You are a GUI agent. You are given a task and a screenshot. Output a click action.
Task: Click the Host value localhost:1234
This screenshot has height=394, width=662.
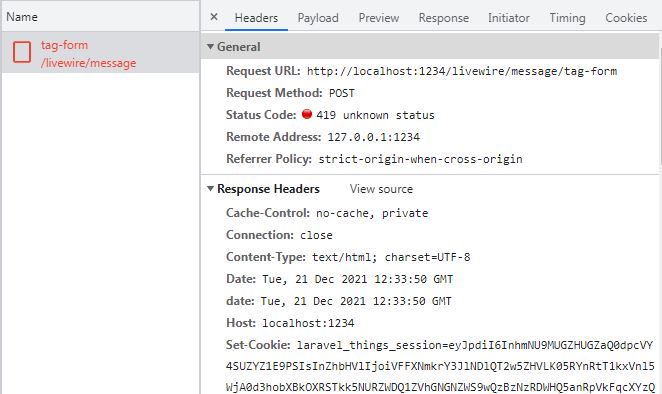(x=308, y=323)
